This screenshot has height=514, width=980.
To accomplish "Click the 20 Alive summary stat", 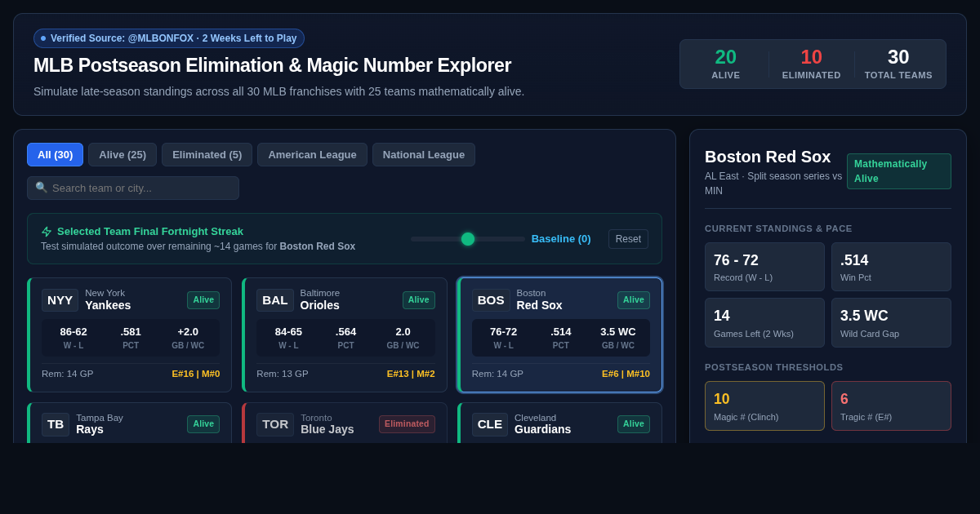I will [x=726, y=64].
